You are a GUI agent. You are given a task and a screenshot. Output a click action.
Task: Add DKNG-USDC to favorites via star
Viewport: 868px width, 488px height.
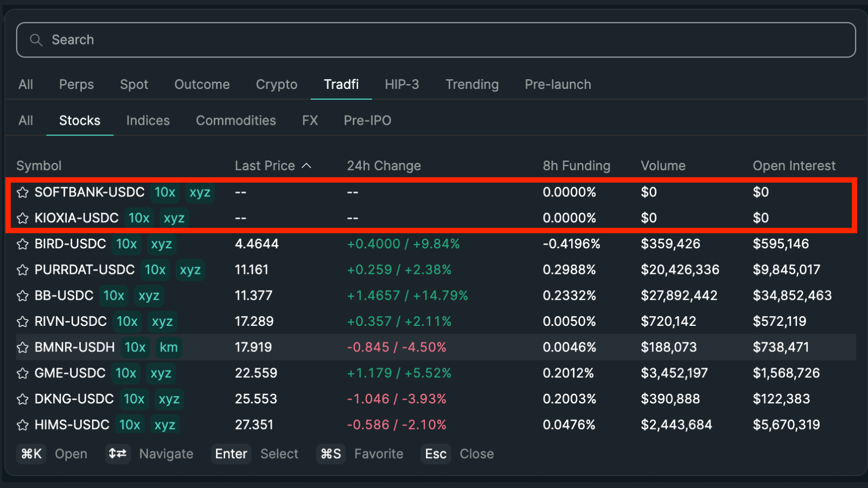pyautogui.click(x=23, y=399)
